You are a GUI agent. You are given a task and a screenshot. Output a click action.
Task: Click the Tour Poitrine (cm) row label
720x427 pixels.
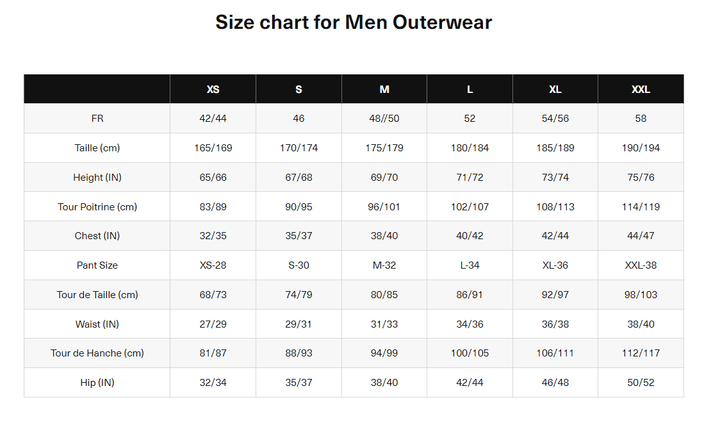pyautogui.click(x=97, y=207)
